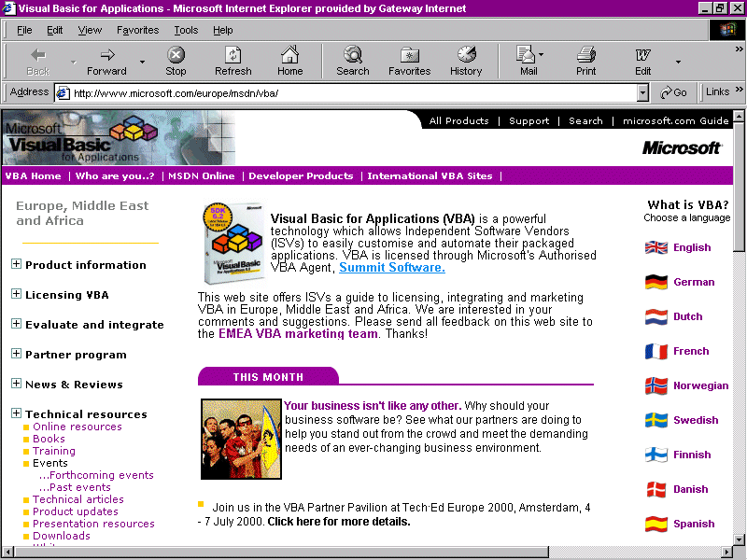Click here for more details link
The image size is (747, 560).
339,522
